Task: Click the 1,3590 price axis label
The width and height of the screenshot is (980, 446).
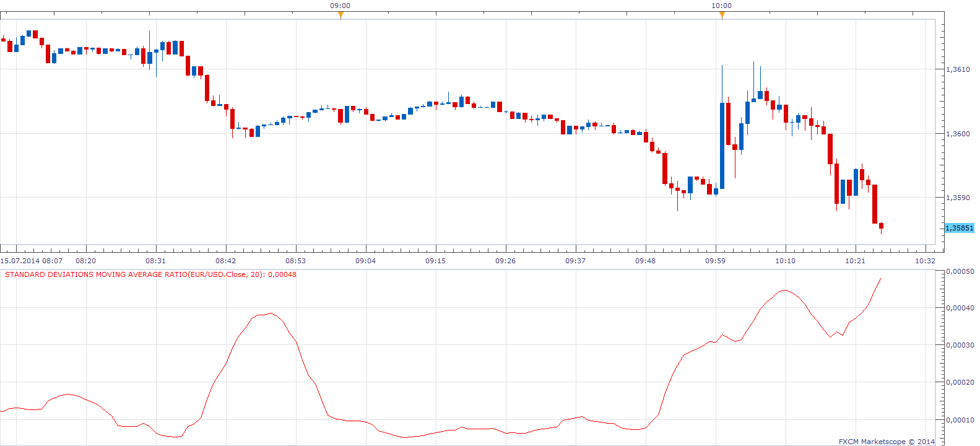Action: 958,198
